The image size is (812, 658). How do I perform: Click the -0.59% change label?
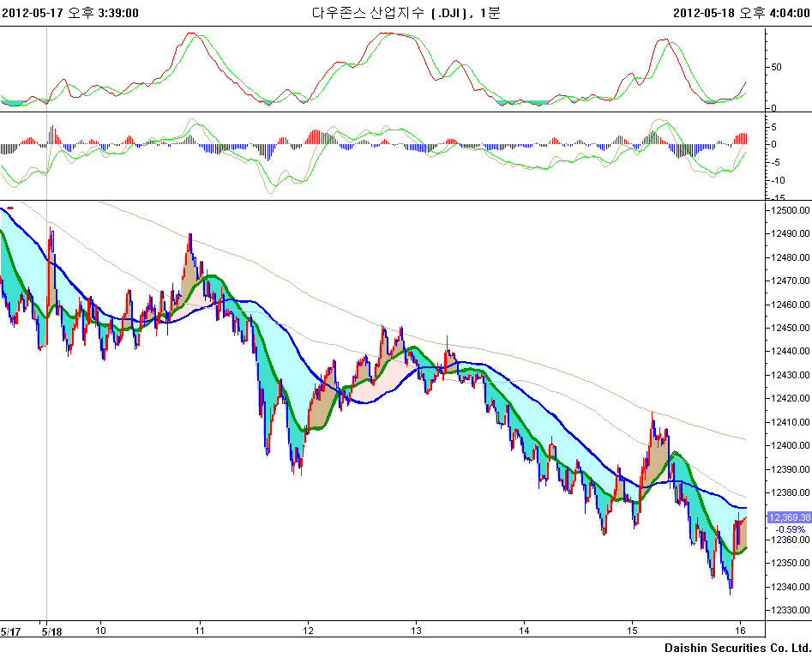pos(789,528)
